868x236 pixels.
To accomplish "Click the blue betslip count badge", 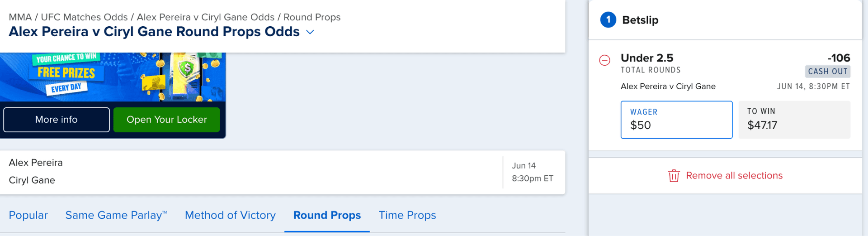I will coord(608,20).
